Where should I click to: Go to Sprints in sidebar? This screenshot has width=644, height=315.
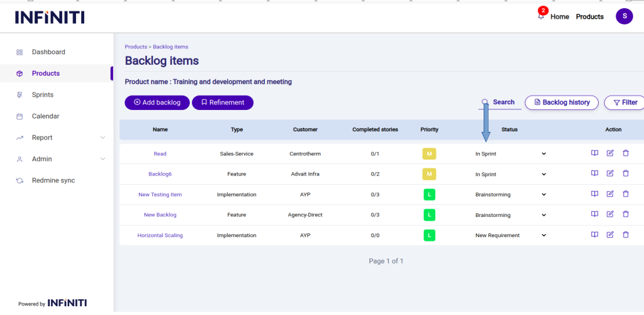[x=42, y=95]
